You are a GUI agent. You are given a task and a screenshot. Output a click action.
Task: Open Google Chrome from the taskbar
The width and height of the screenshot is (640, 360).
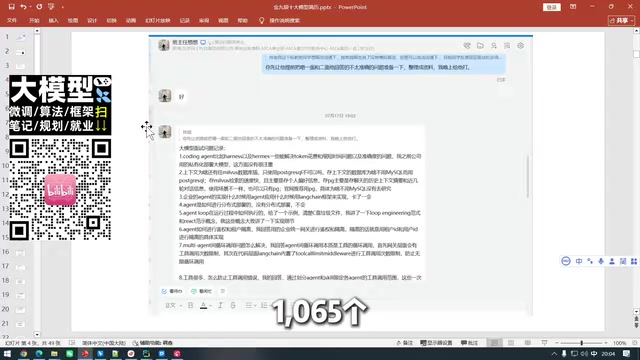24,354
